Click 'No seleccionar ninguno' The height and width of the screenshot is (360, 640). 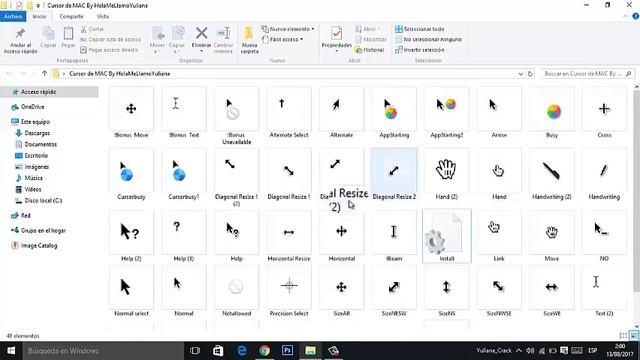coord(428,40)
